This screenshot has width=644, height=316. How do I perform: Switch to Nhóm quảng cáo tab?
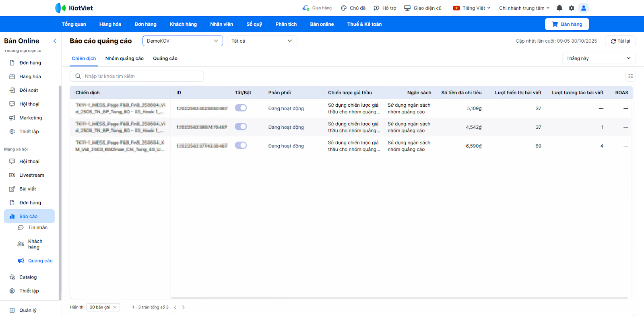(x=124, y=58)
